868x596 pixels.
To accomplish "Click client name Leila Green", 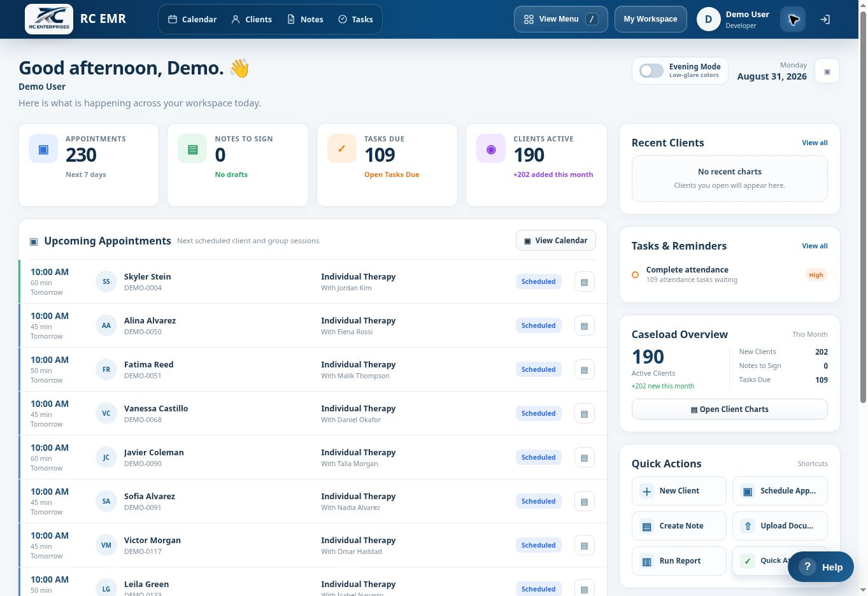I will pos(146,584).
